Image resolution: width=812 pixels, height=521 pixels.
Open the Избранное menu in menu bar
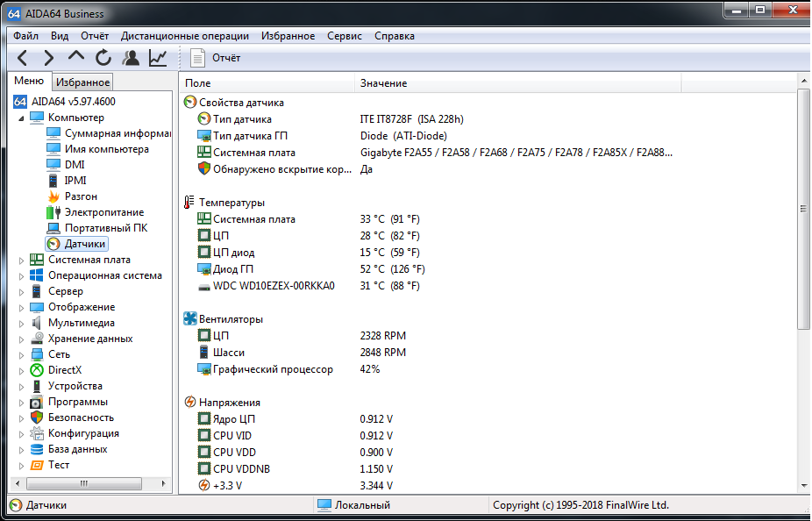[x=288, y=36]
